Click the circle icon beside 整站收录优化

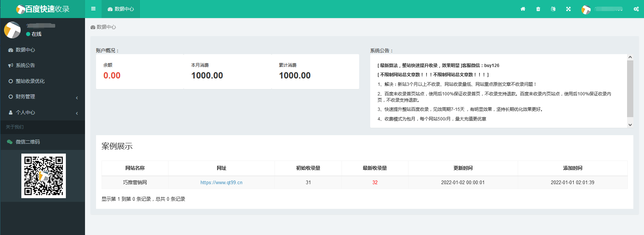click(11, 81)
